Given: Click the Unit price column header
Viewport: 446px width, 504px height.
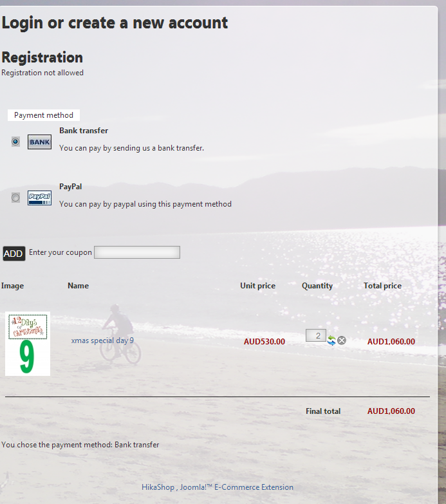Looking at the screenshot, I should click(x=257, y=286).
